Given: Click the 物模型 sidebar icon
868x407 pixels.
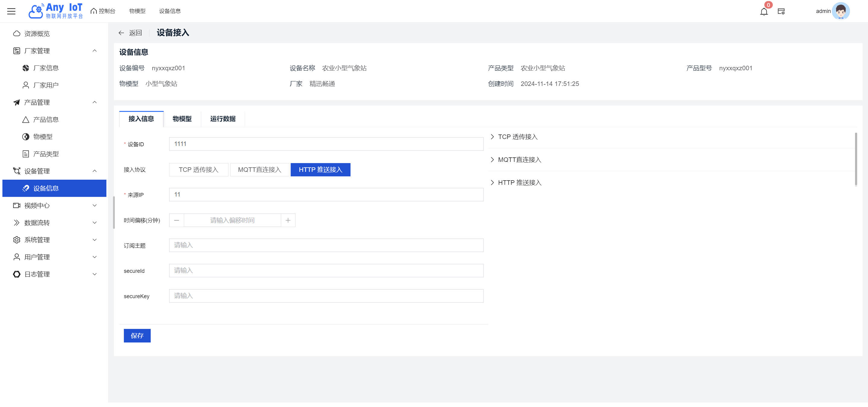Looking at the screenshot, I should (26, 137).
